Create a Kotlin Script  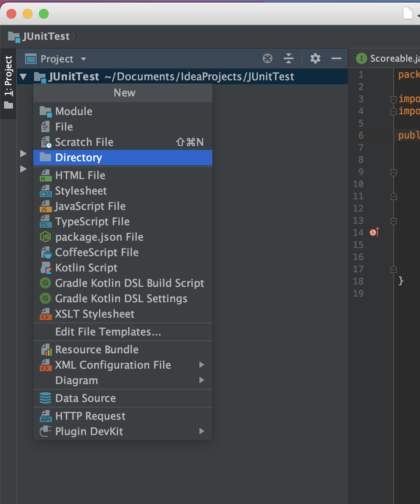(122, 268)
